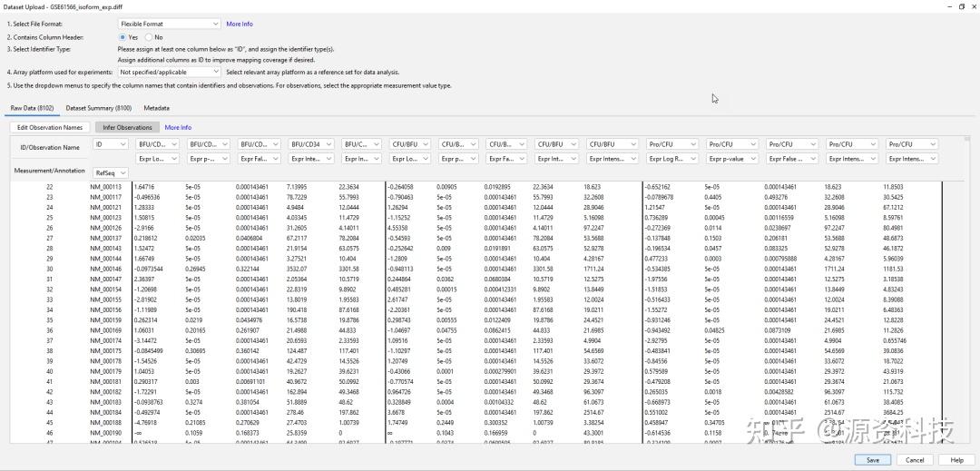Open More Info link beside file format
The image size is (980, 471).
(x=240, y=24)
